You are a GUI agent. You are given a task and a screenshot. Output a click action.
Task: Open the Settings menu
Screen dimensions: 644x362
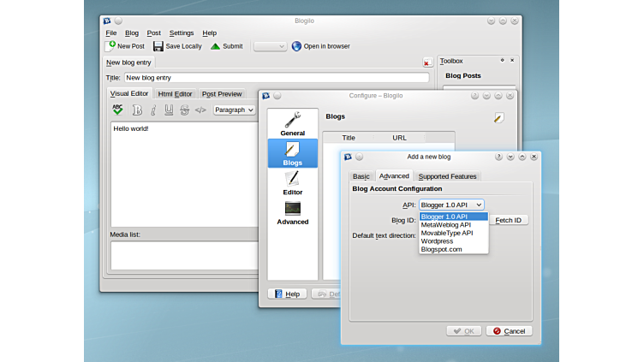pos(182,33)
